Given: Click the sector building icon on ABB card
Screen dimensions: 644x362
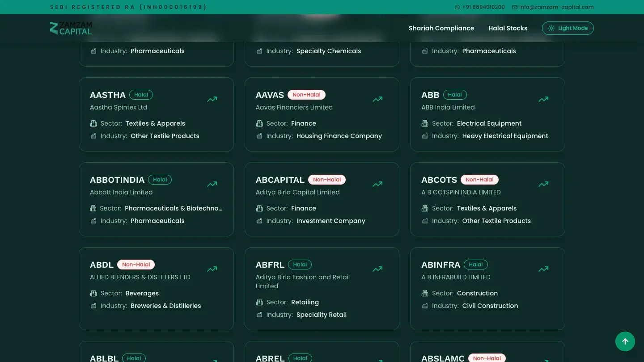Looking at the screenshot, I should click(x=425, y=123).
